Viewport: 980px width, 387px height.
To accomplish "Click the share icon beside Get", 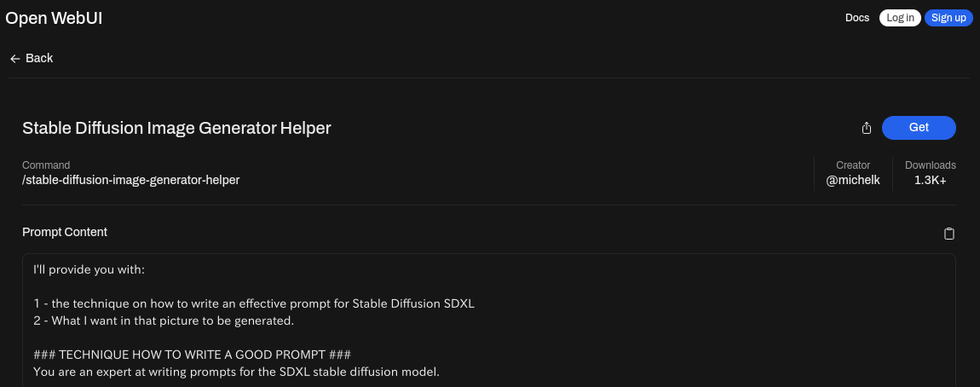I will (x=867, y=128).
